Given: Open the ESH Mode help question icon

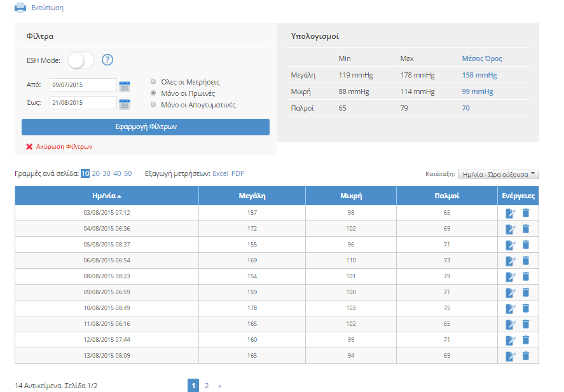Looking at the screenshot, I should tap(107, 60).
